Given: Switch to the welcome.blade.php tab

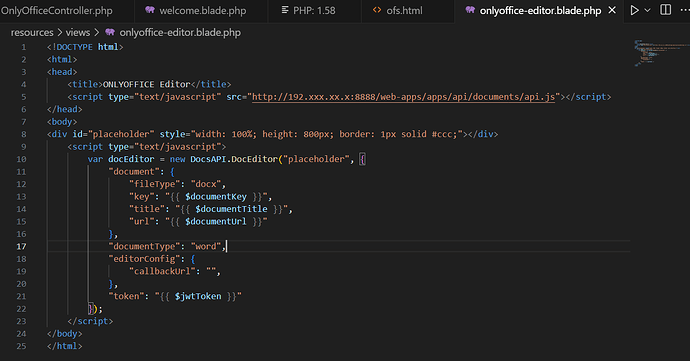Looking at the screenshot, I should [202, 11].
